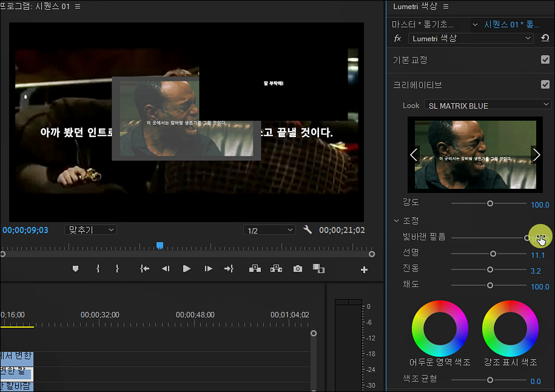555x392 pixels.
Task: Select the 마스터 clip tab in Lumetri
Action: [422, 24]
